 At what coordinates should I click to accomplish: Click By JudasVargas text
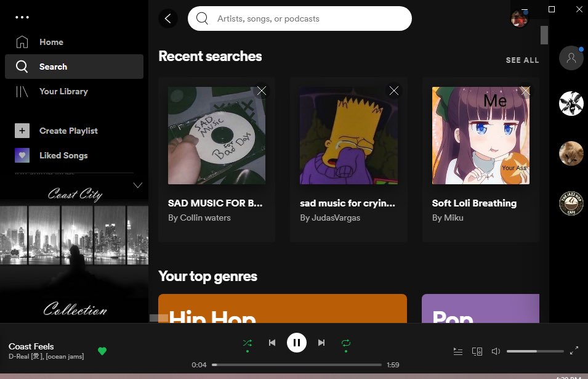(x=330, y=218)
